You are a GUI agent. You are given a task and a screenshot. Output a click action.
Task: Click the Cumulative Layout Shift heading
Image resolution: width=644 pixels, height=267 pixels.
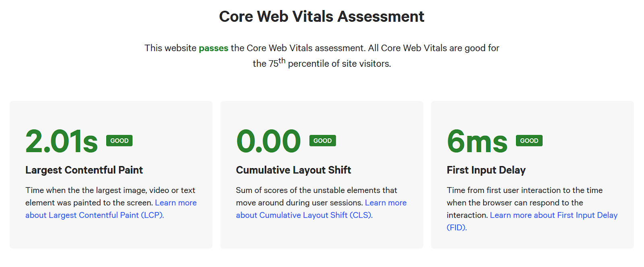[x=293, y=170]
